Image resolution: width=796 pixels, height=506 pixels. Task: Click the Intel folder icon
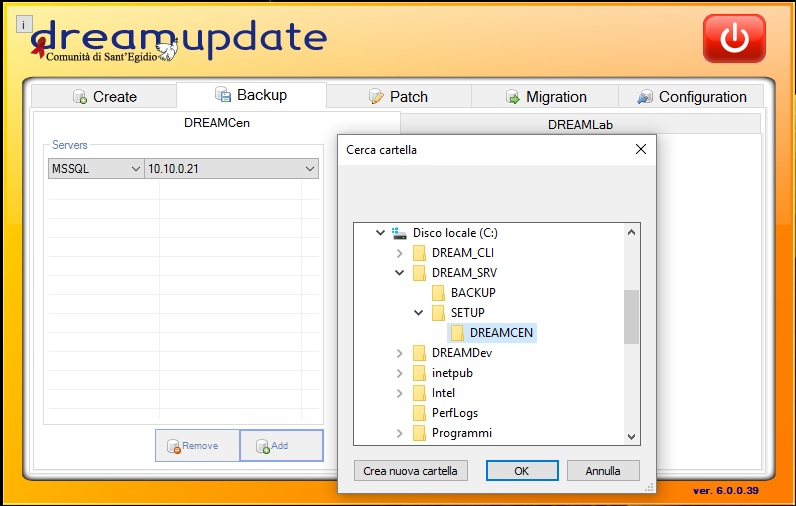[419, 393]
